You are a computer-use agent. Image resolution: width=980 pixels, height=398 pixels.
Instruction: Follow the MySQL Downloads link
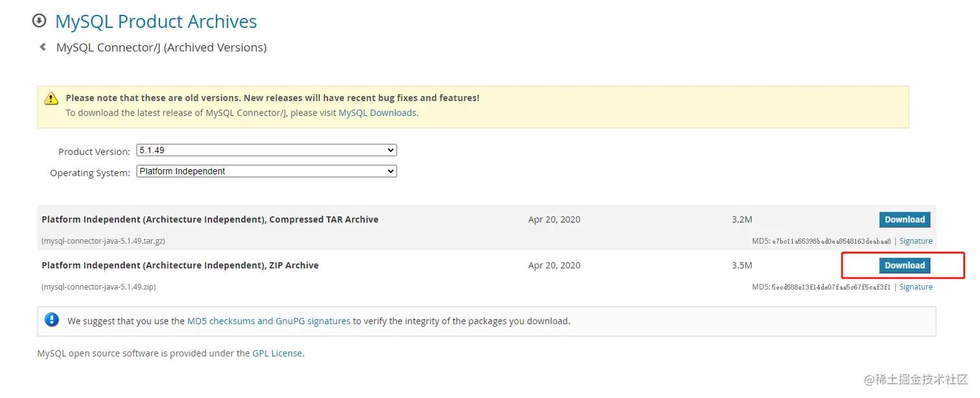[x=377, y=113]
